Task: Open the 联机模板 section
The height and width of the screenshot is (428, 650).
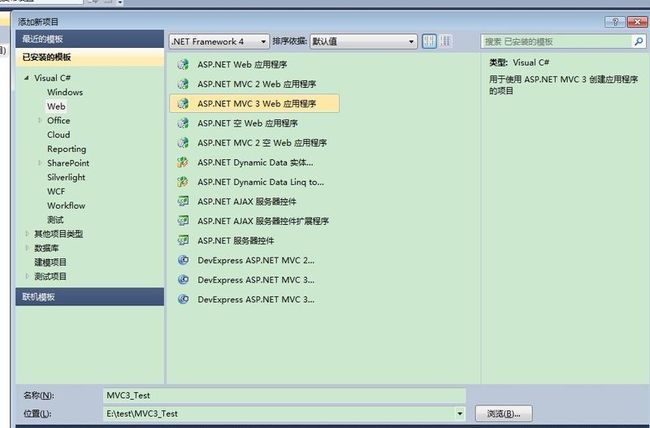Action: (x=90, y=297)
